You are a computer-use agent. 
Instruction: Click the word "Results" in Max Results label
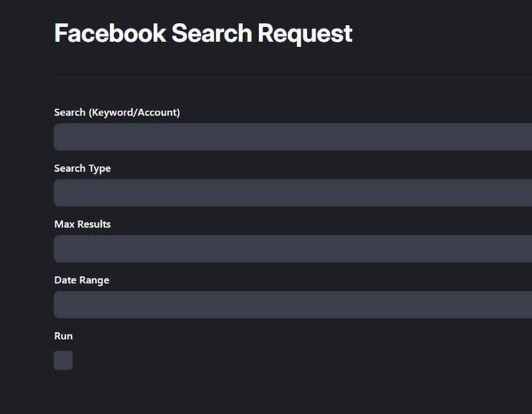coord(94,224)
